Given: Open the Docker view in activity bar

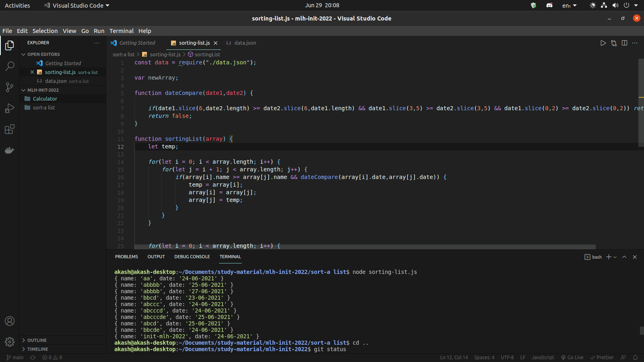Looking at the screenshot, I should [10, 150].
